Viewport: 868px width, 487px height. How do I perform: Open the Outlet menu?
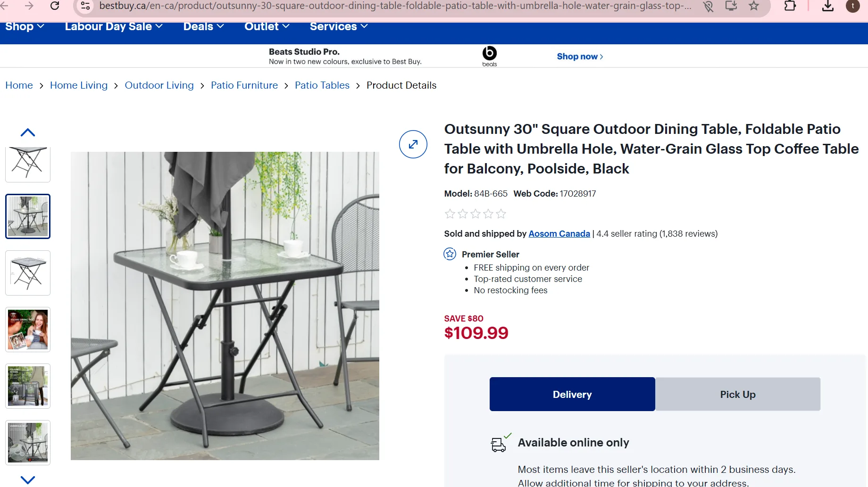click(267, 26)
